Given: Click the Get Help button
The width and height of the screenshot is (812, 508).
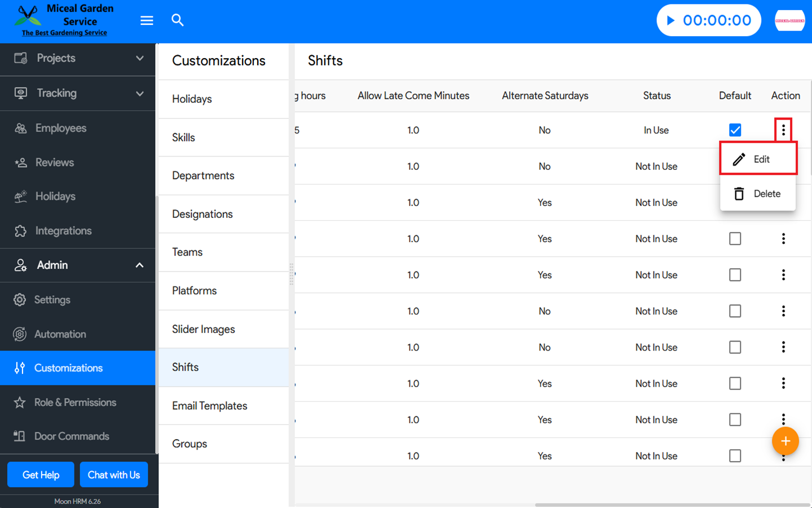Looking at the screenshot, I should point(41,475).
